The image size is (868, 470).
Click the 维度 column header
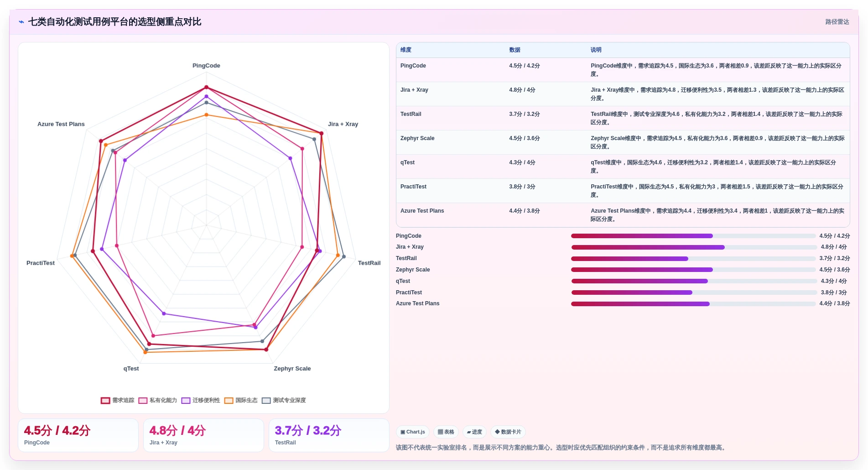[406, 50]
